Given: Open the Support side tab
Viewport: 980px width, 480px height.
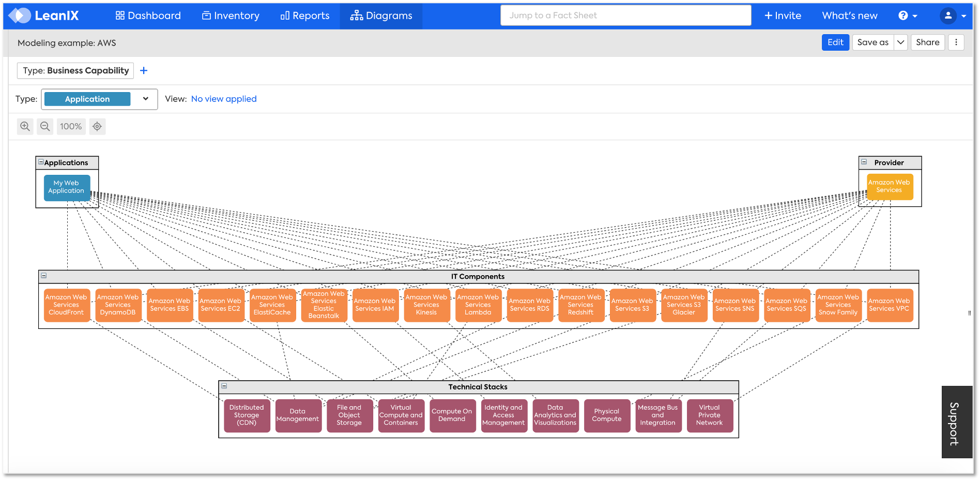Looking at the screenshot, I should click(957, 422).
